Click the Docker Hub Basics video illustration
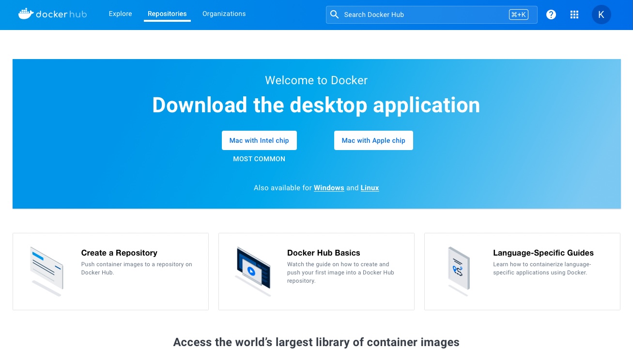The image size is (633, 364). (253, 271)
